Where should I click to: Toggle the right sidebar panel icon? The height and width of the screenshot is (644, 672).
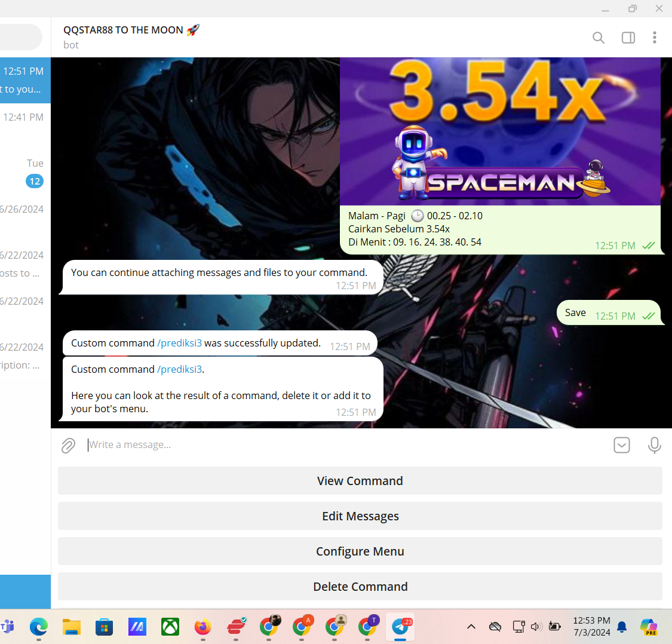click(628, 38)
